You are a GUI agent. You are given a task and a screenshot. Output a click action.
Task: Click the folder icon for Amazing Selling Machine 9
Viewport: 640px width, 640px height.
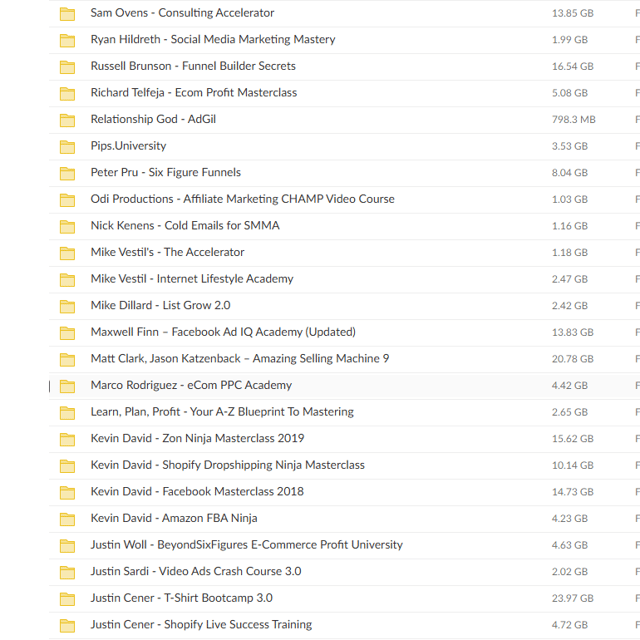pyautogui.click(x=67, y=360)
